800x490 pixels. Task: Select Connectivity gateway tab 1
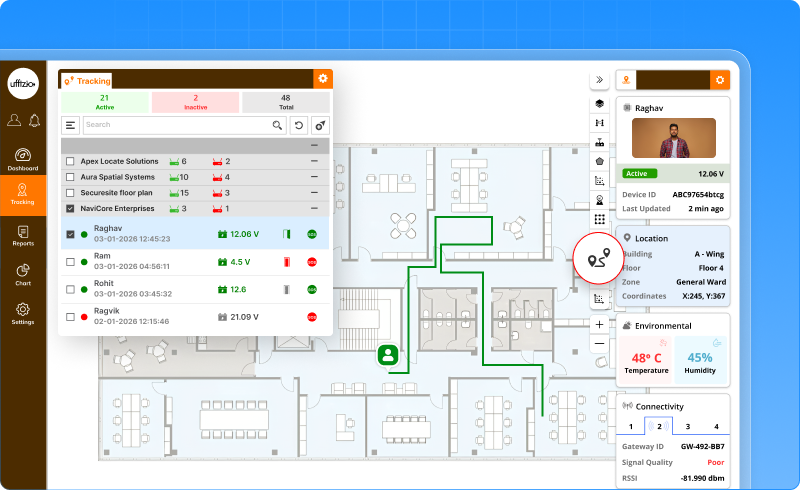click(x=630, y=426)
